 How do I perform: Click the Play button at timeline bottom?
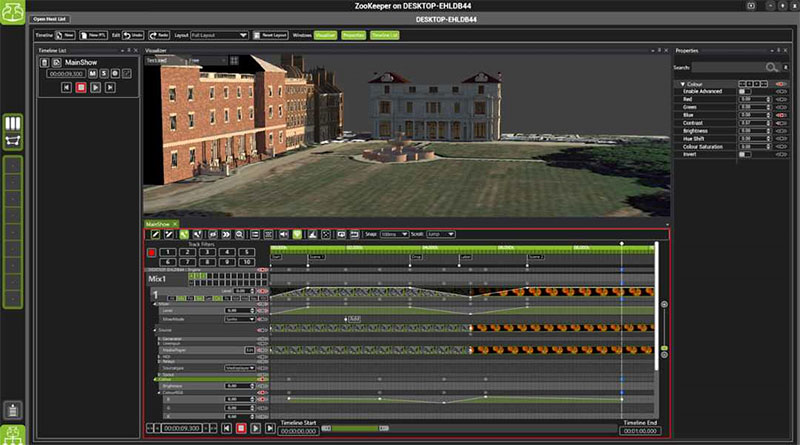(x=256, y=428)
